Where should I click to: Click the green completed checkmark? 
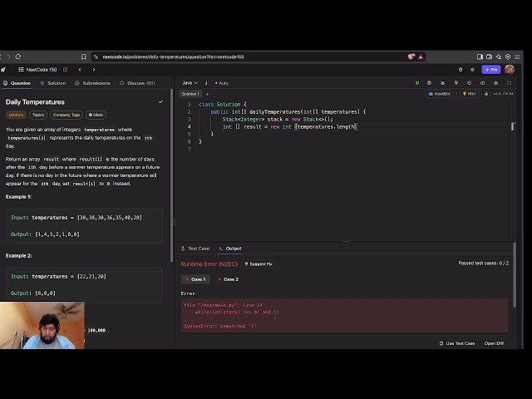[160, 101]
